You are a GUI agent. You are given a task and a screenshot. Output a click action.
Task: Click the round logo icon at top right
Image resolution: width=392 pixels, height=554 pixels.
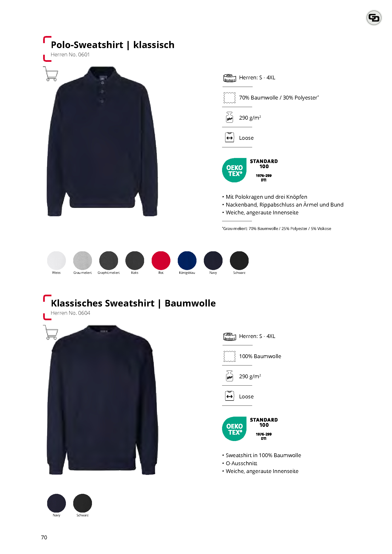[x=374, y=18]
